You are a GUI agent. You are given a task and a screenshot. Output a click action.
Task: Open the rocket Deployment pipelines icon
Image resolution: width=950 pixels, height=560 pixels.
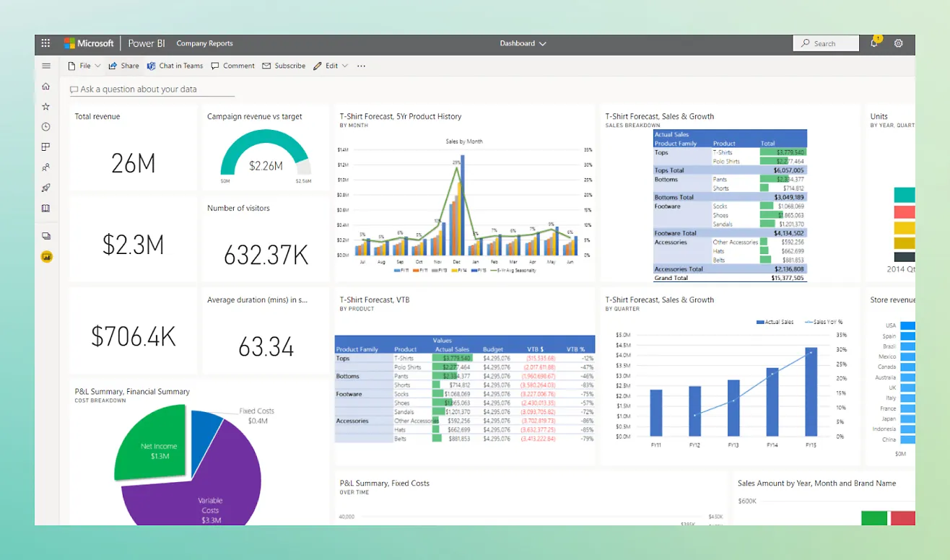coord(46,188)
